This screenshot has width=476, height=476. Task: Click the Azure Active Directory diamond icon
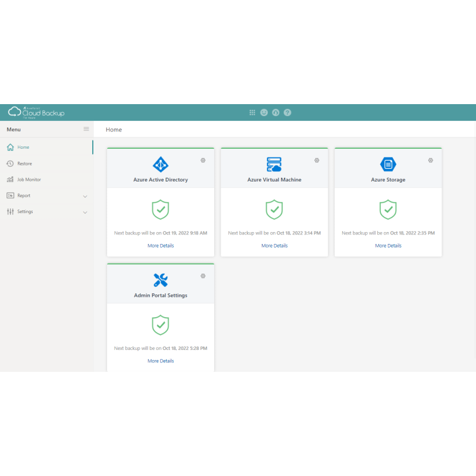161,165
